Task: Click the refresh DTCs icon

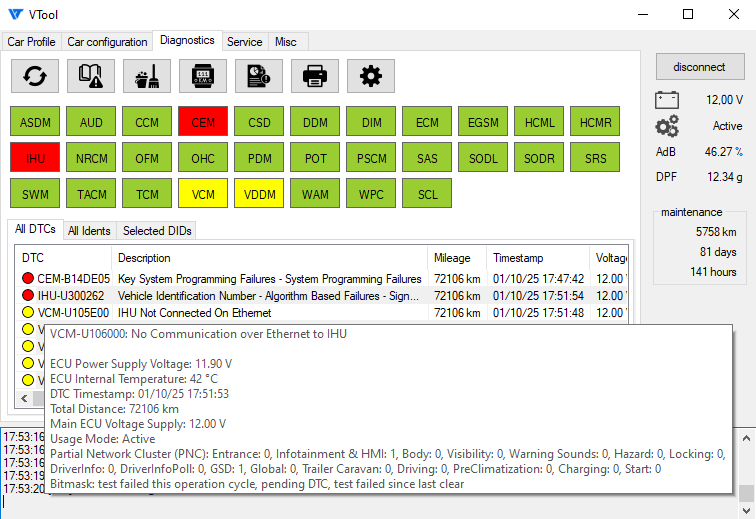Action: 35,76
